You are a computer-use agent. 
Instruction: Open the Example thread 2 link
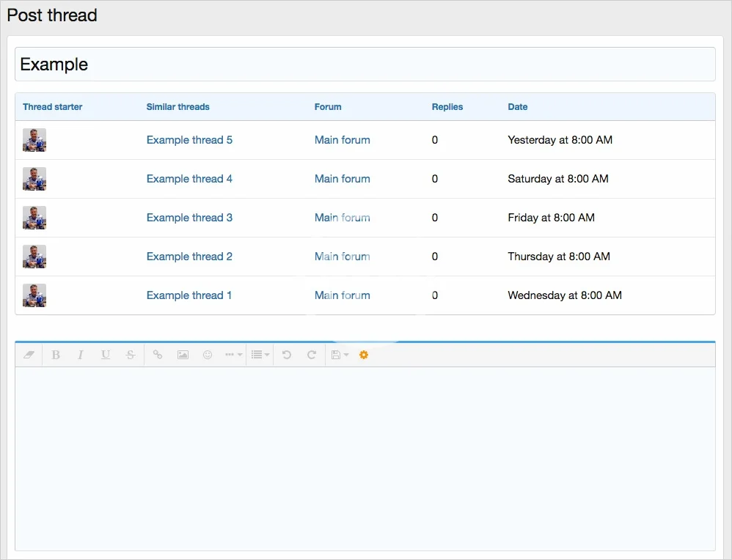[x=189, y=257]
